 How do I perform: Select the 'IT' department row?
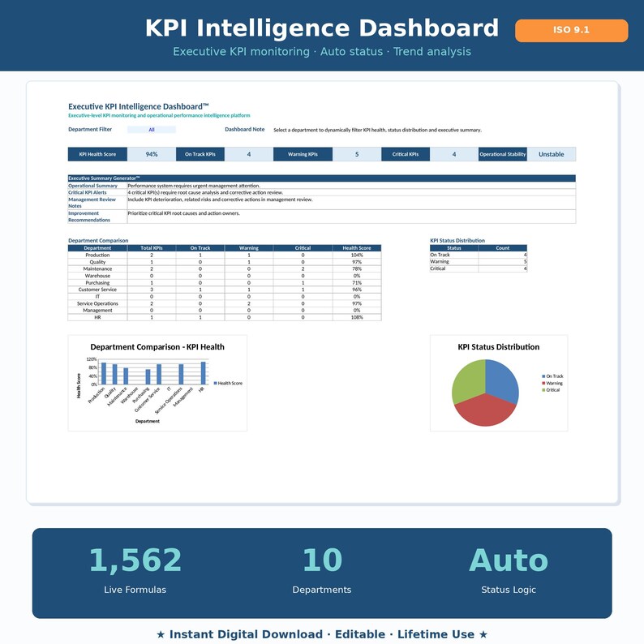pyautogui.click(x=224, y=297)
